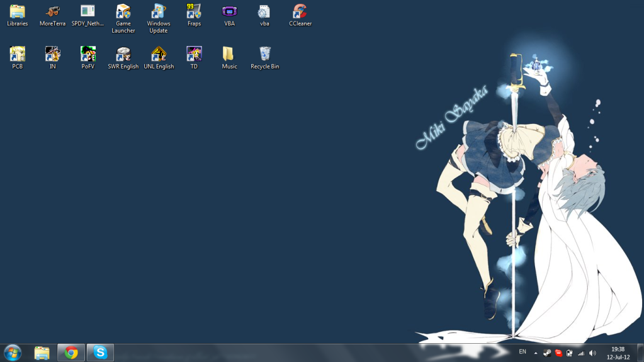Screen dimensions: 644x362
Task: Click the Steam tray icon
Action: 547,353
